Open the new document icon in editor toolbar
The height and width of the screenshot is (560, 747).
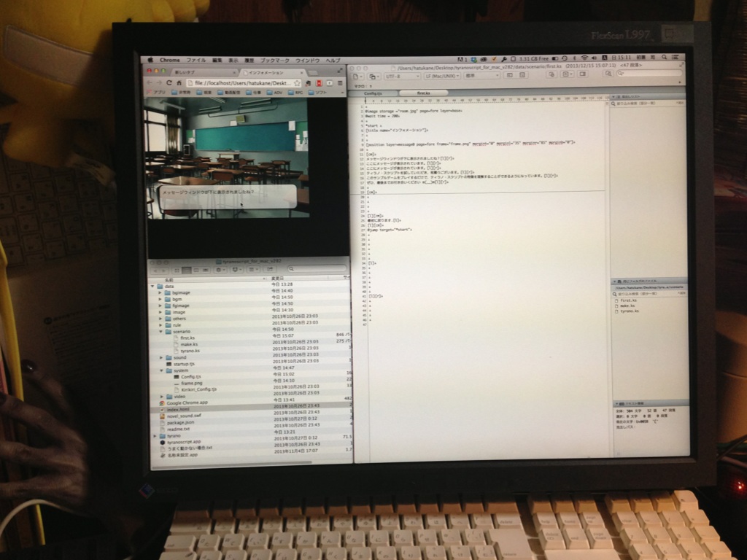(x=355, y=76)
